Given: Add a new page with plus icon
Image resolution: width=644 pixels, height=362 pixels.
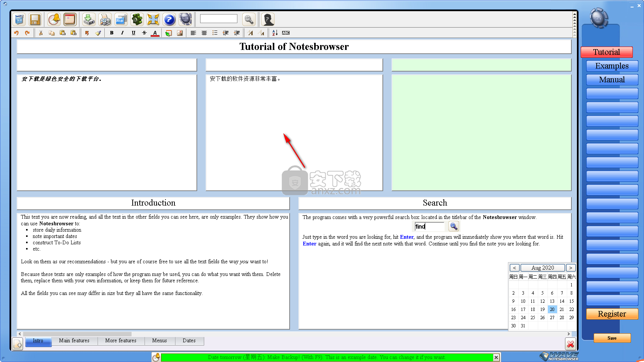Looking at the screenshot, I should (18, 344).
